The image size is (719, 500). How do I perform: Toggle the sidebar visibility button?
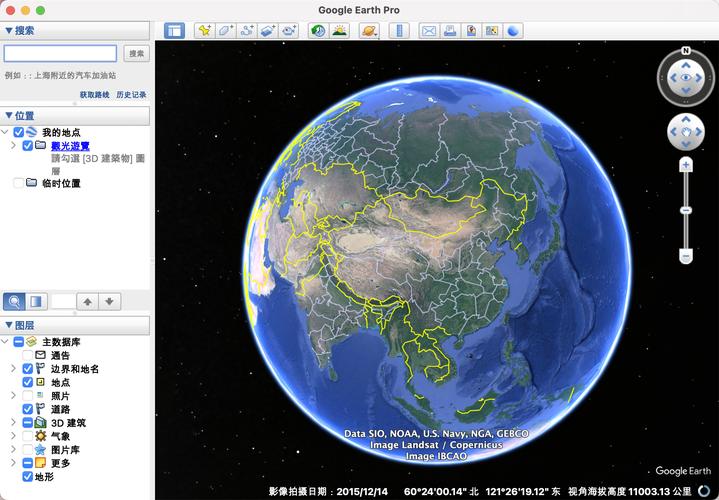(x=174, y=31)
